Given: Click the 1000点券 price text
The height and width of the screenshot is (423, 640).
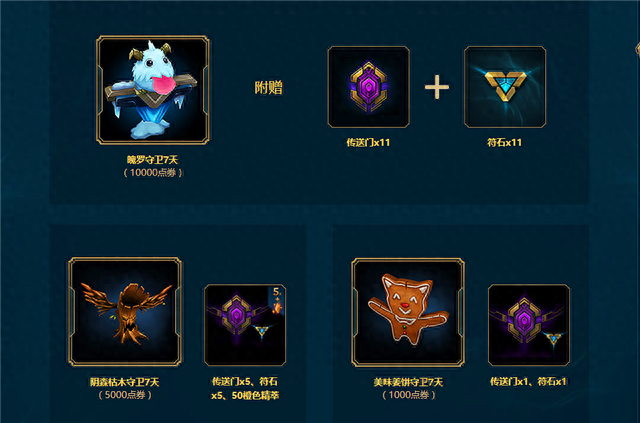Looking at the screenshot, I should [409, 395].
